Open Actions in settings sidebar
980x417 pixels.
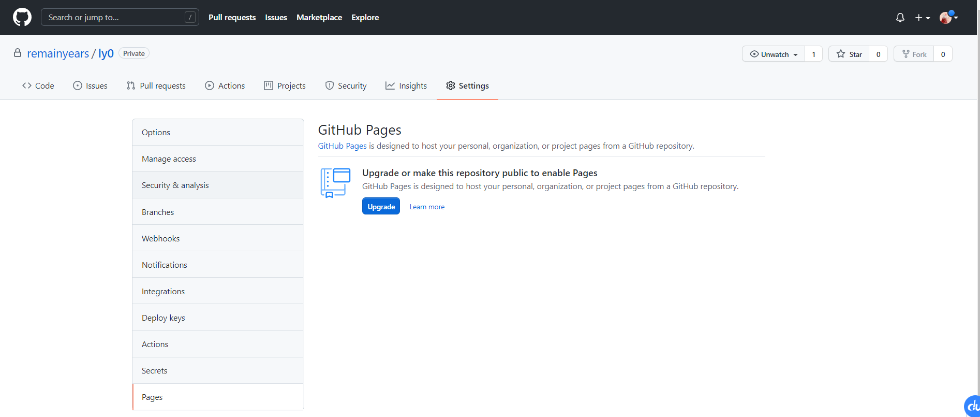(x=218, y=344)
